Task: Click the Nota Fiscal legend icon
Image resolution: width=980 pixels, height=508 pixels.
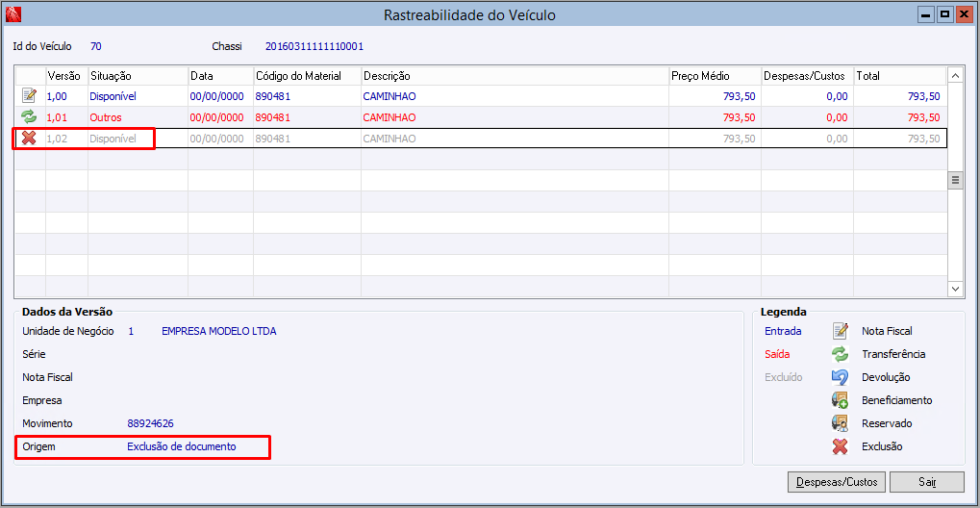Action: tap(840, 330)
